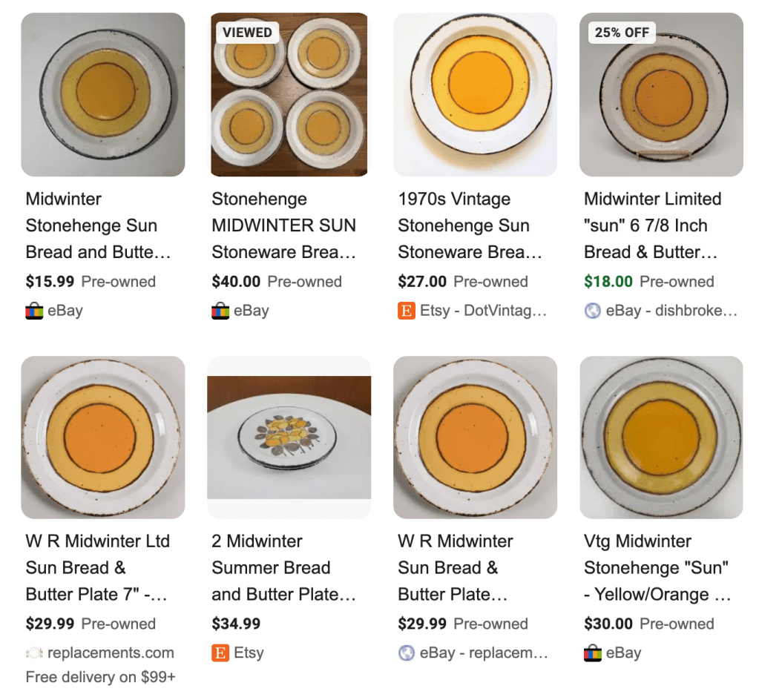Click the green $18.00 sale price
The width and height of the screenshot is (759, 700).
[608, 282]
